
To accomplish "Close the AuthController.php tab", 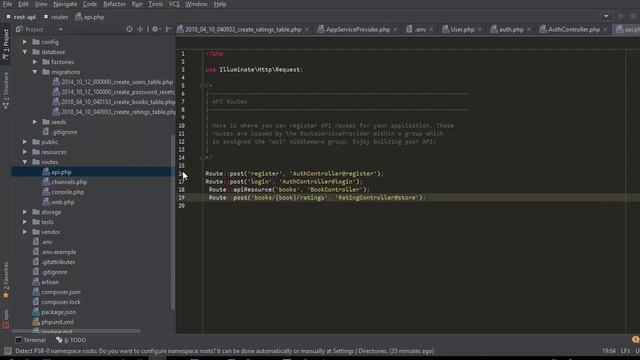I will (x=605, y=29).
